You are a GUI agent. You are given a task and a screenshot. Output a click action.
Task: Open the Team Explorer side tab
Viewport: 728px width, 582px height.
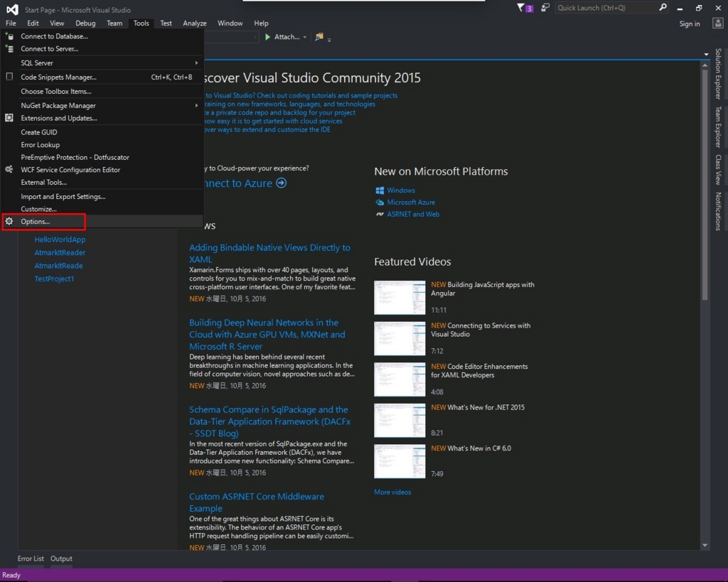tap(718, 126)
